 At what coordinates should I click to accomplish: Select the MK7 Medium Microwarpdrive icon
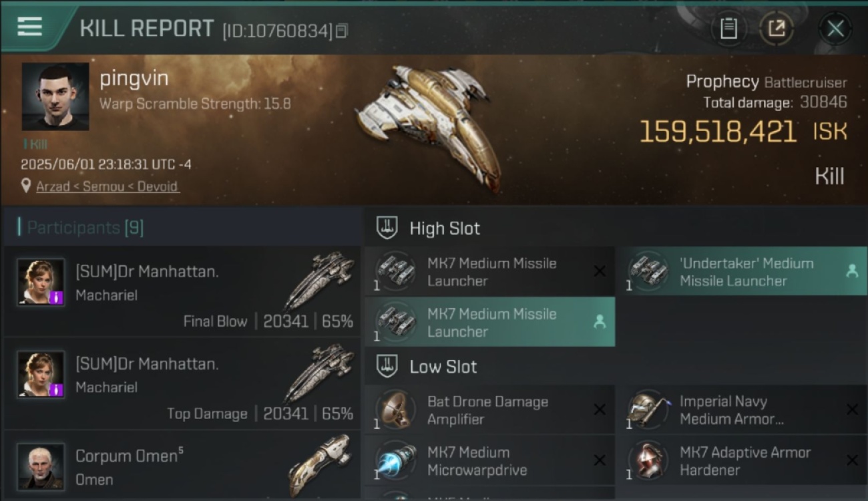click(x=395, y=460)
